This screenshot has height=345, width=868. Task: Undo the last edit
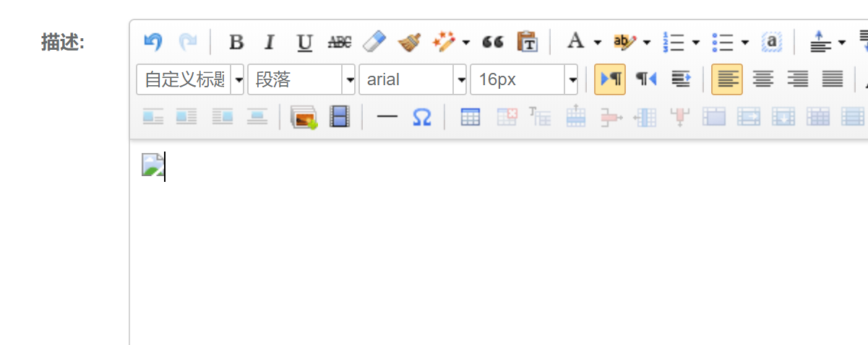[x=152, y=42]
